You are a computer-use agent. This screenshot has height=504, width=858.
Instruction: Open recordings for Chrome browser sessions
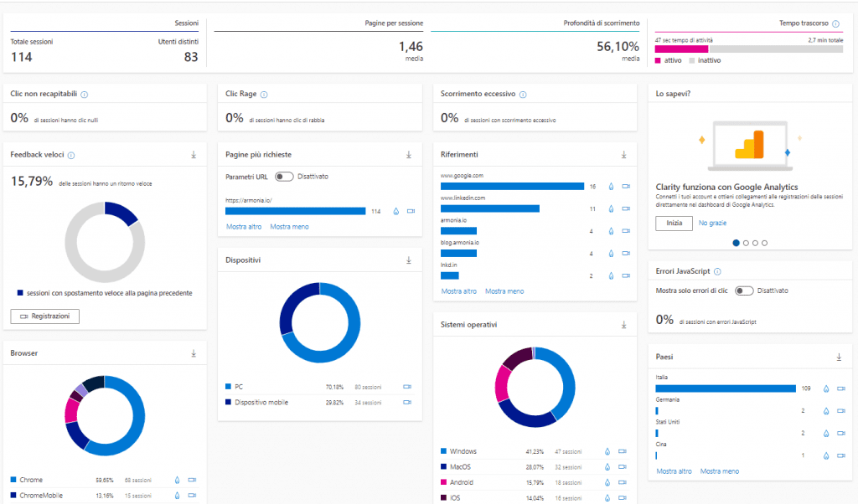click(x=192, y=480)
